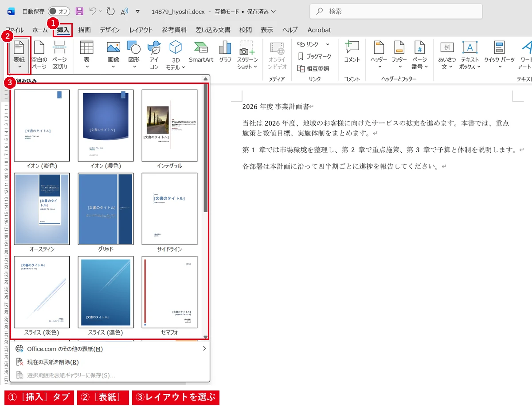Open the 表示 tab
The width and height of the screenshot is (532, 410).
point(267,30)
